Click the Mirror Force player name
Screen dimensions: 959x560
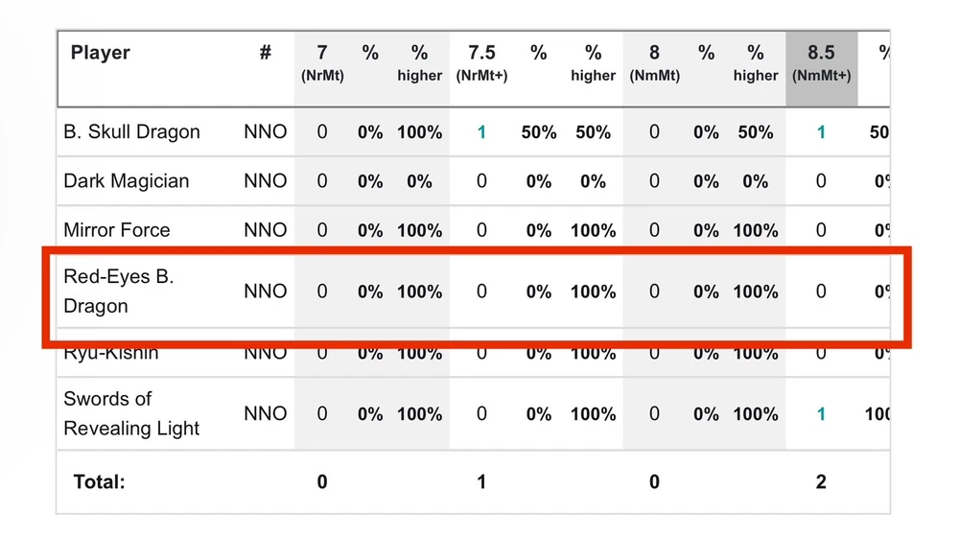[116, 230]
